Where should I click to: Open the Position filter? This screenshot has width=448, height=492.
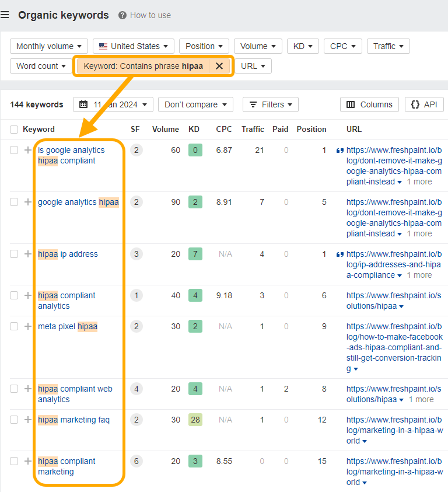pyautogui.click(x=204, y=46)
